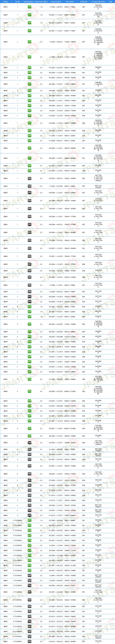Click petrol icon for 127kW/173KM E90 row
Image resolution: width=115 pixels, height=644 pixels.
click(x=29, y=337)
